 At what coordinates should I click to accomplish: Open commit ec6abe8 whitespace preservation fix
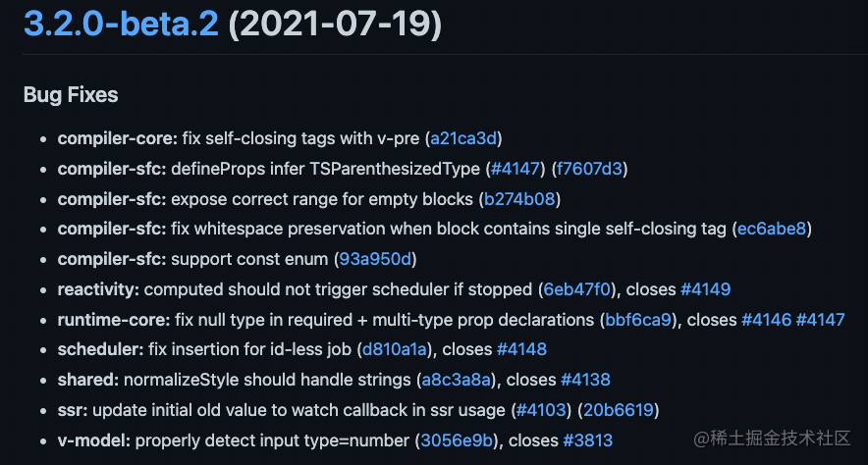click(772, 229)
